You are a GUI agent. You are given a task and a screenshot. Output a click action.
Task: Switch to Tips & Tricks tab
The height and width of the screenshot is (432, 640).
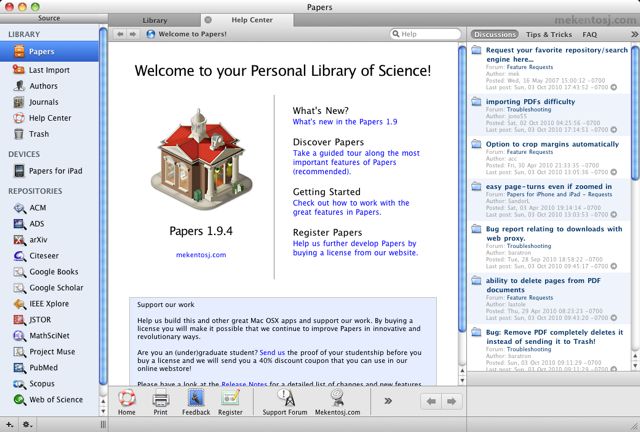point(549,34)
